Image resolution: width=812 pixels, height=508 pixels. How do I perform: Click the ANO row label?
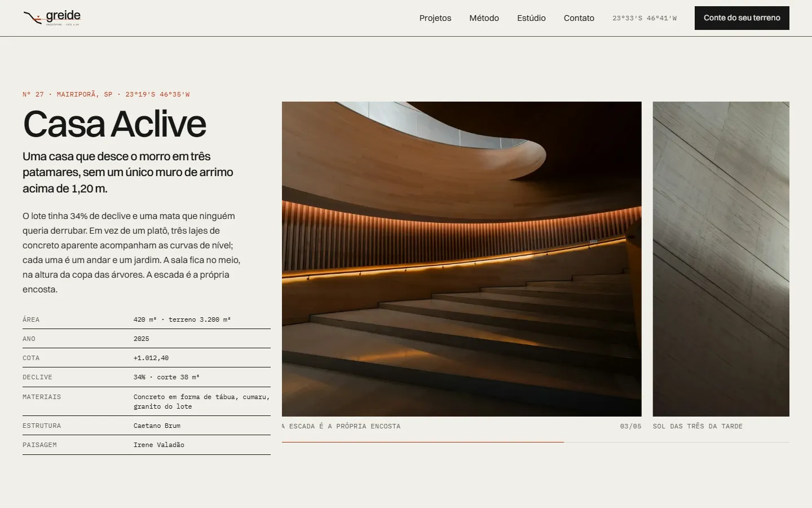29,339
